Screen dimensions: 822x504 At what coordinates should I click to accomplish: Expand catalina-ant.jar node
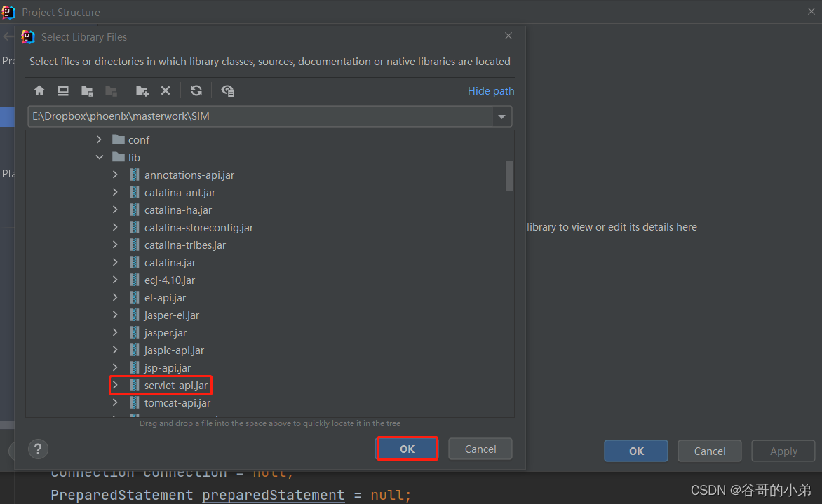click(115, 192)
